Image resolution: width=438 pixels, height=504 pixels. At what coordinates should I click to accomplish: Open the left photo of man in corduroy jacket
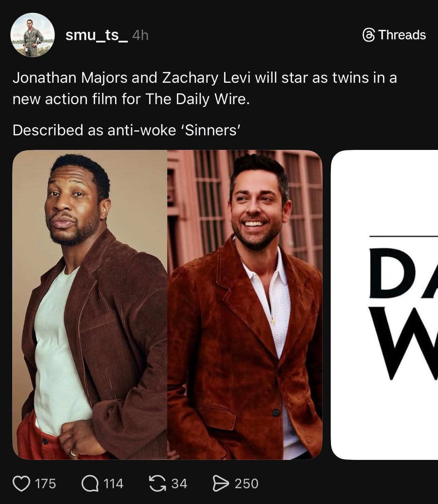(90, 305)
